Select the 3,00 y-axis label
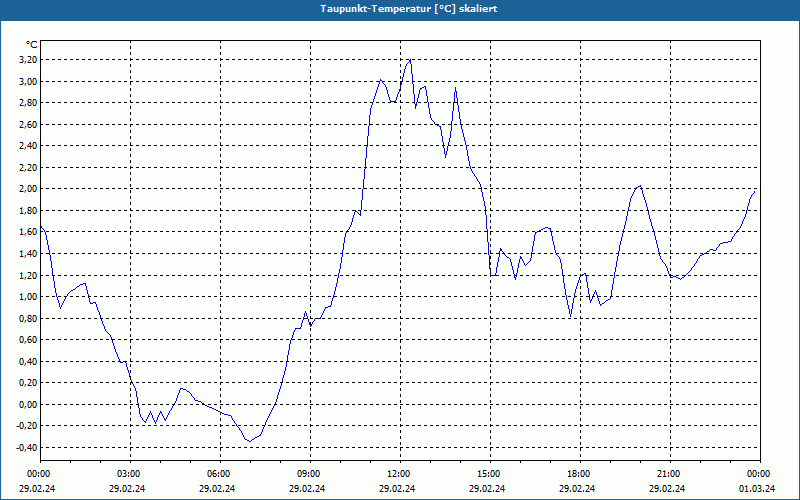The width and height of the screenshot is (800, 500). click(x=28, y=82)
